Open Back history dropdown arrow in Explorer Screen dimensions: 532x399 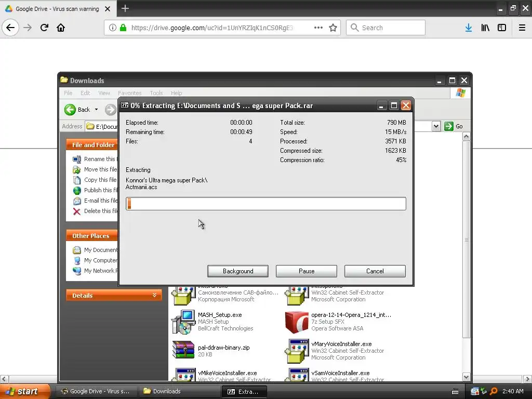pos(96,110)
